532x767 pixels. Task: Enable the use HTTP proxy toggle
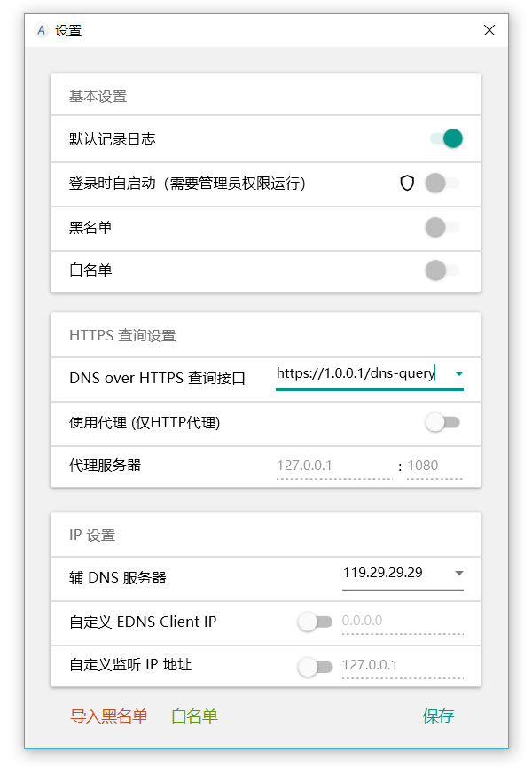point(442,422)
